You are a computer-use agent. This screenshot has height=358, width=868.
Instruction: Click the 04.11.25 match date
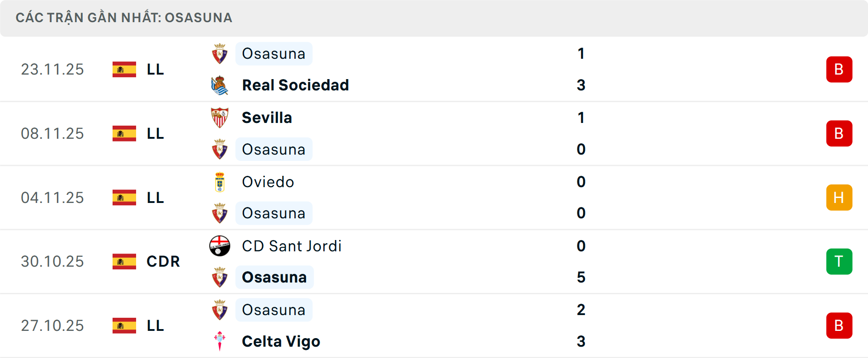52,198
